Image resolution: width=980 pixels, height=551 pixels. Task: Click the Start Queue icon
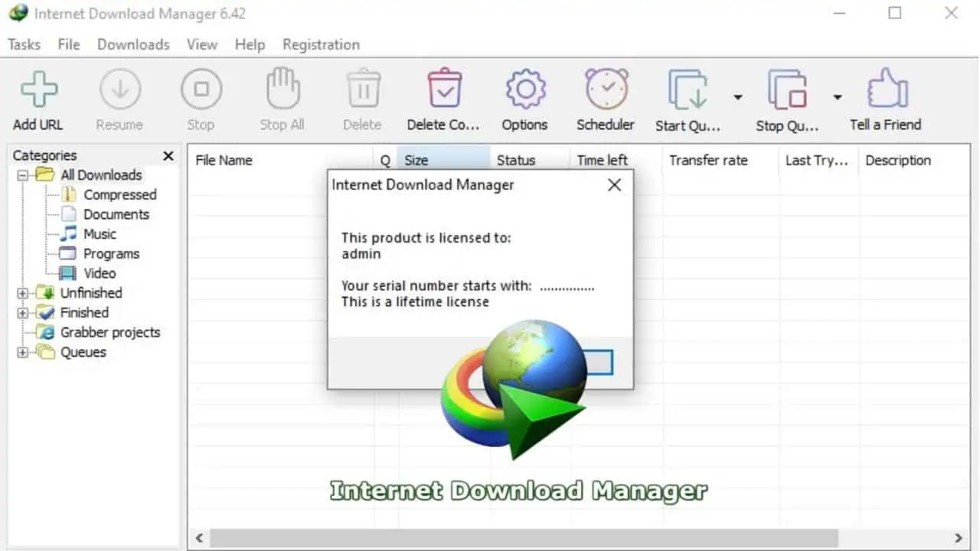click(688, 90)
